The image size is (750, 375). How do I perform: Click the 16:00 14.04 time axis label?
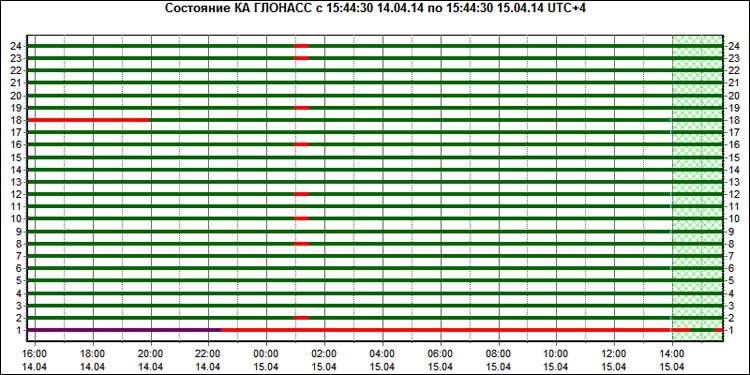[x=35, y=360]
